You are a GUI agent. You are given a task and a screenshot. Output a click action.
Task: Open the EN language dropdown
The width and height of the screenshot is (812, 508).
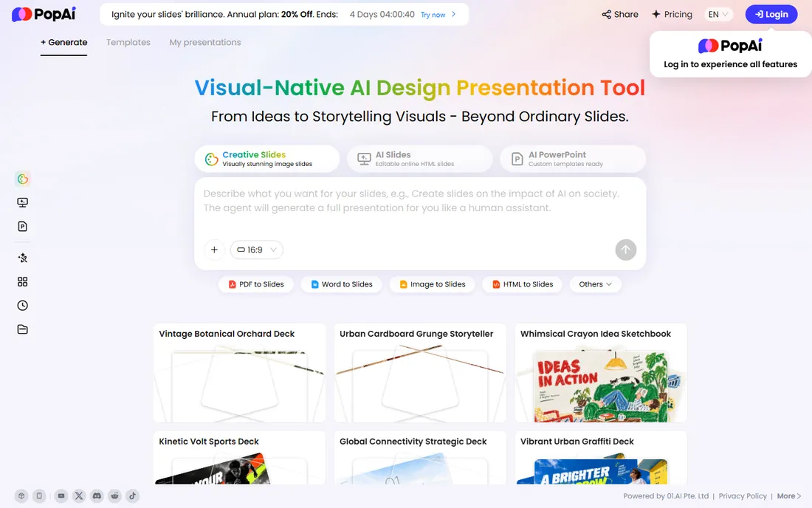point(718,15)
